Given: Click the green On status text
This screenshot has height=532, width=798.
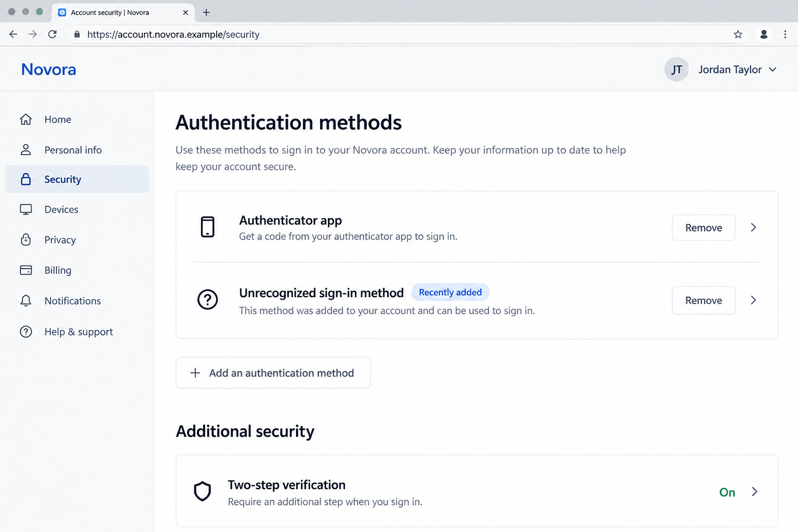Looking at the screenshot, I should pyautogui.click(x=727, y=492).
